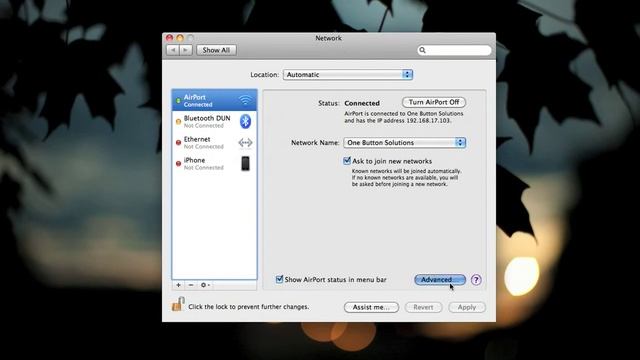Click Turn AirPort Off button

434,102
